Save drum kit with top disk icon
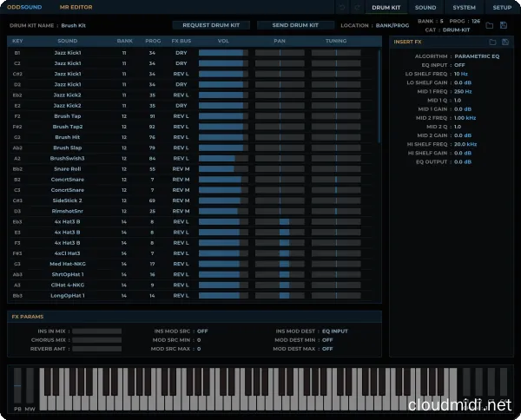Image resolution: width=521 pixels, height=420 pixels. click(504, 25)
